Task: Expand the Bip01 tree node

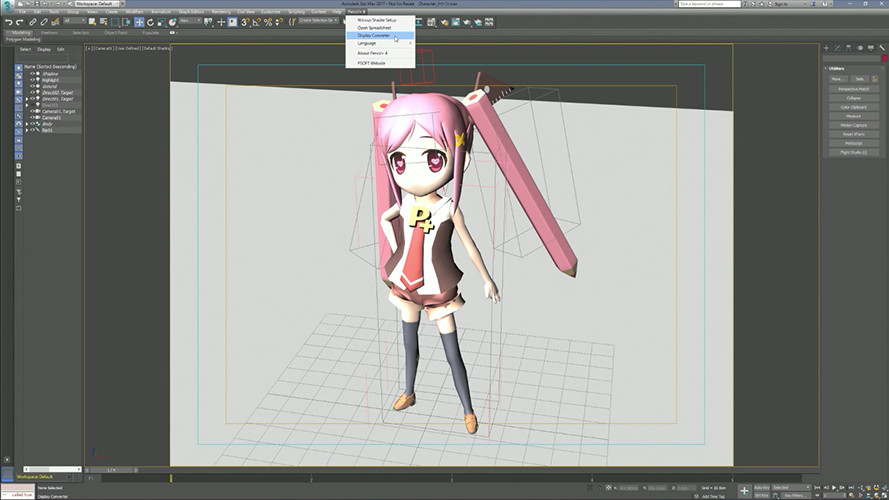Action: [x=27, y=130]
